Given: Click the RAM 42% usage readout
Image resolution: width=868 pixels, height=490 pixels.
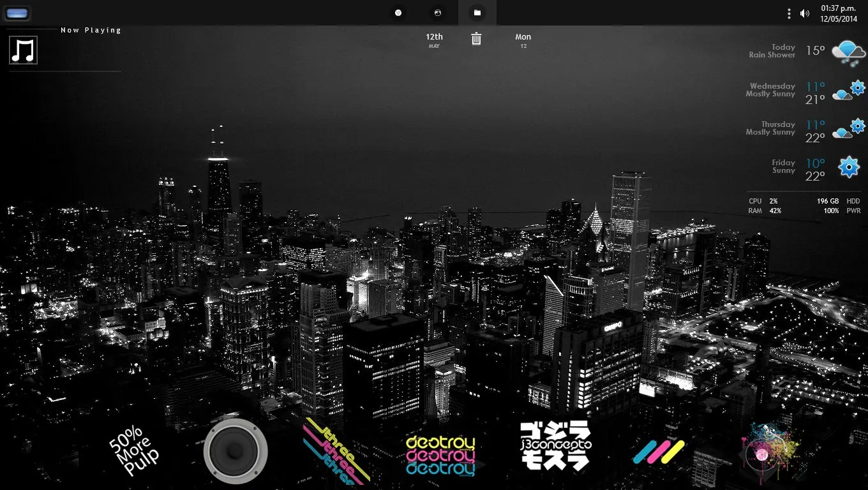Looking at the screenshot, I should tap(765, 211).
